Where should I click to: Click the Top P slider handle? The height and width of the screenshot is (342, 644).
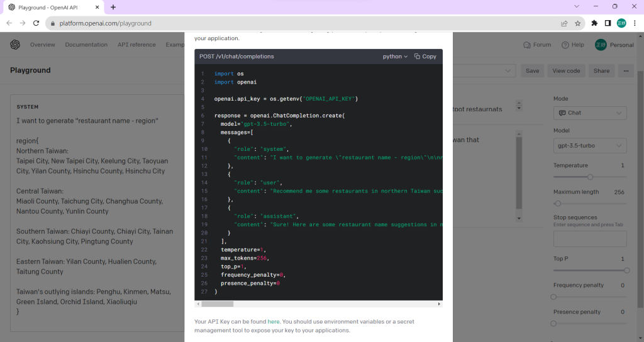point(627,270)
